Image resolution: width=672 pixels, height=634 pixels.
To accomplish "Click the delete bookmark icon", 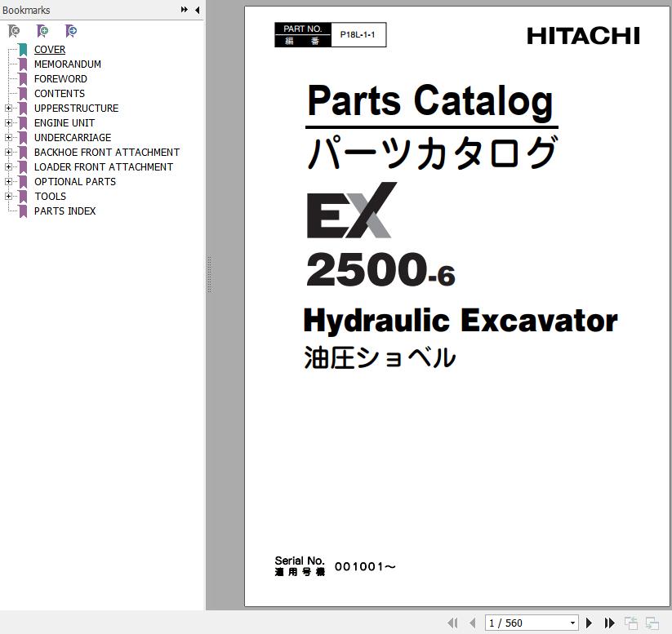I will point(14,31).
